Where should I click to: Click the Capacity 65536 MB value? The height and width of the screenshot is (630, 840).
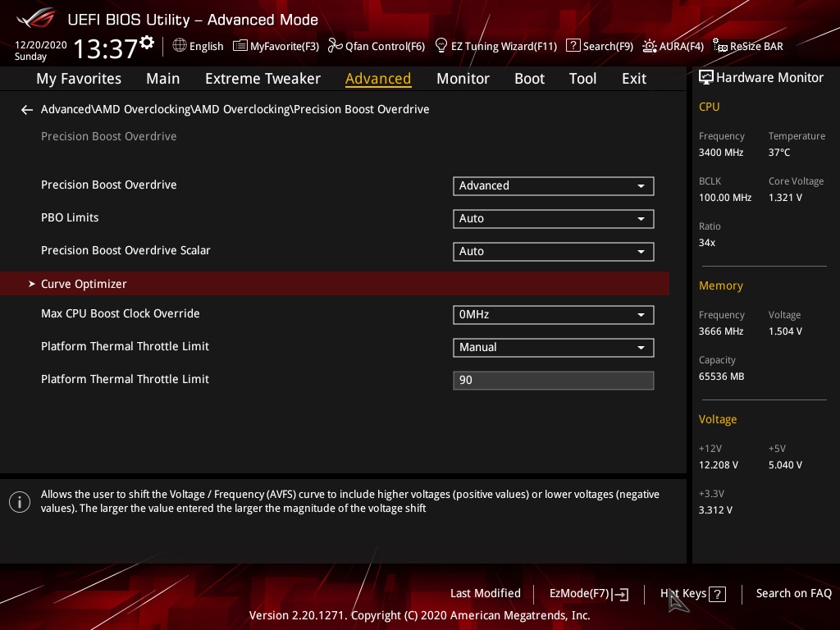pyautogui.click(x=722, y=377)
